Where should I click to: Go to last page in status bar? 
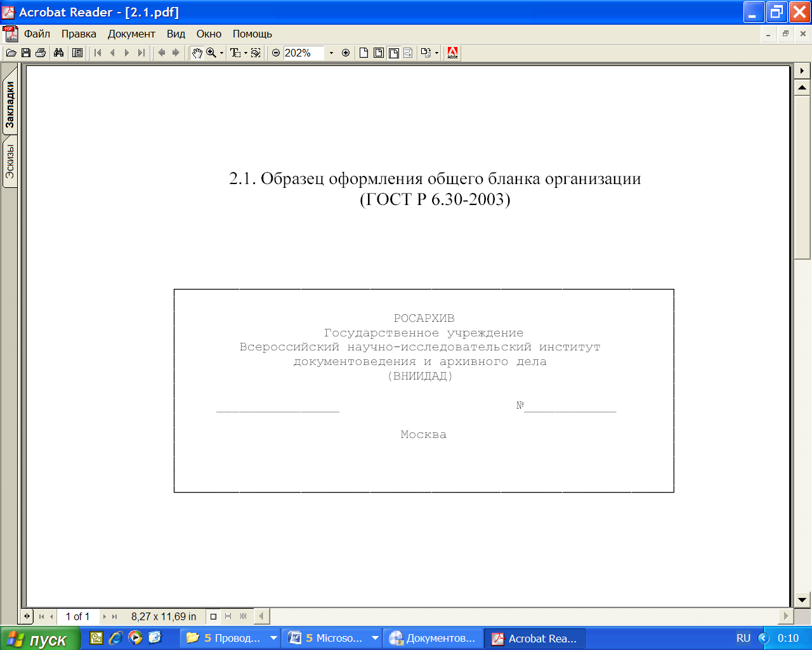(x=115, y=616)
